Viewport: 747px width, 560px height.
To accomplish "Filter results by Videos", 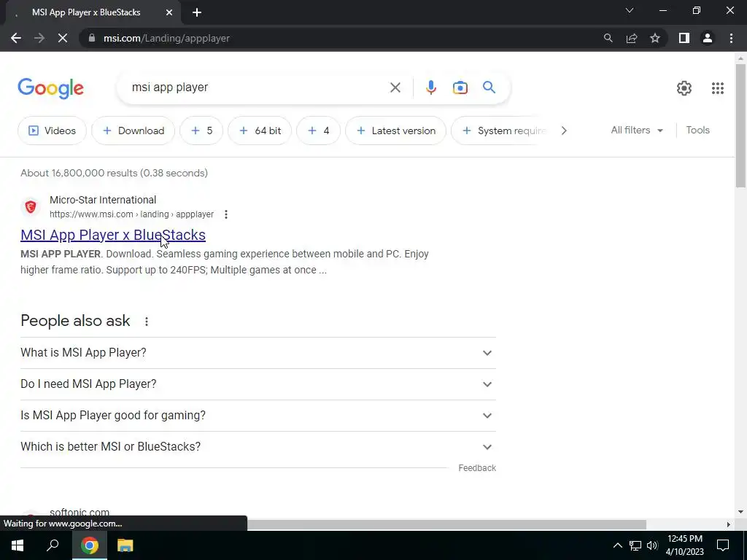I will pos(53,131).
